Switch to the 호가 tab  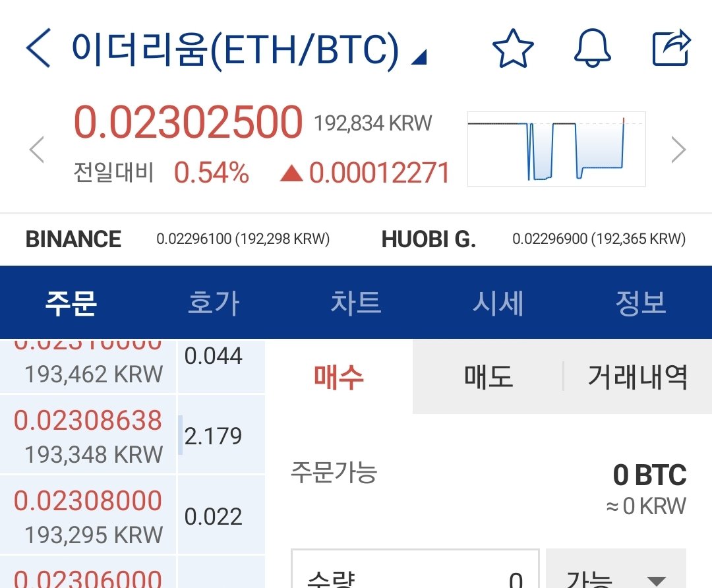214,303
